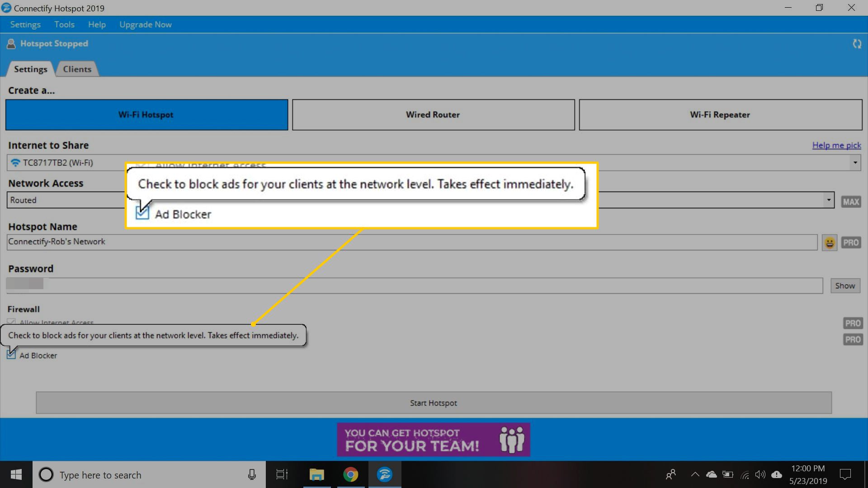Click the Connectify tray icon in taskbar
868x488 pixels.
click(x=385, y=474)
